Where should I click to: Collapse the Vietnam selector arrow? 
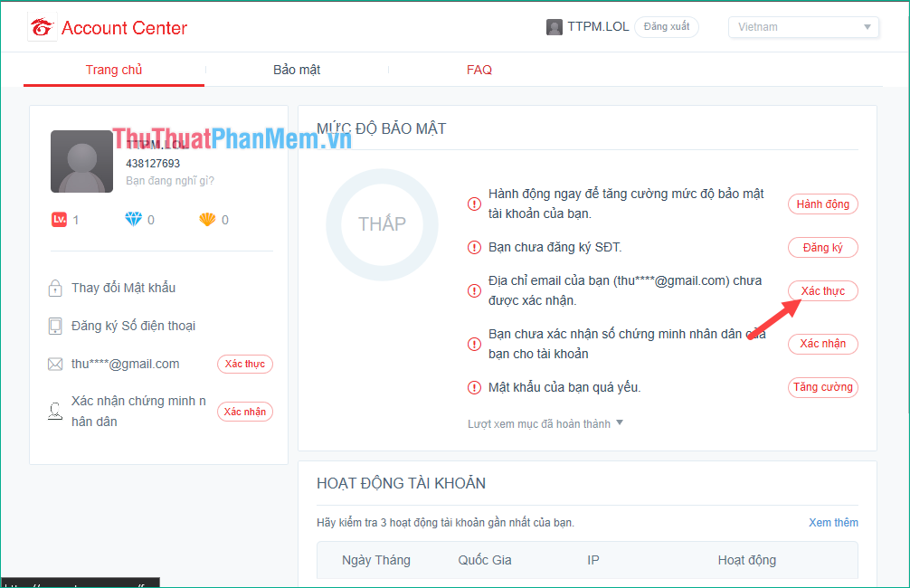pos(868,27)
